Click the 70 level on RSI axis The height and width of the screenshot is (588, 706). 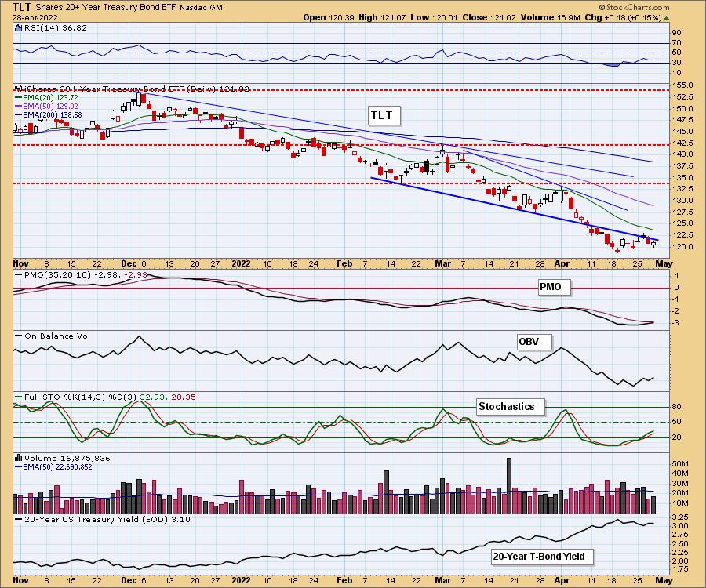coord(677,43)
